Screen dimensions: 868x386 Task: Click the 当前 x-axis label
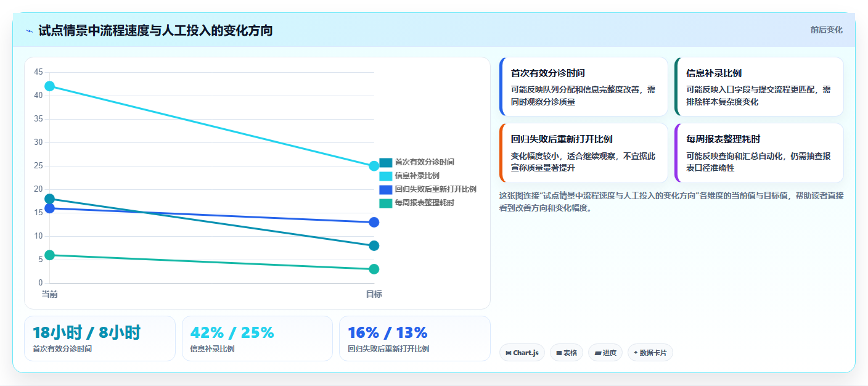click(x=49, y=294)
